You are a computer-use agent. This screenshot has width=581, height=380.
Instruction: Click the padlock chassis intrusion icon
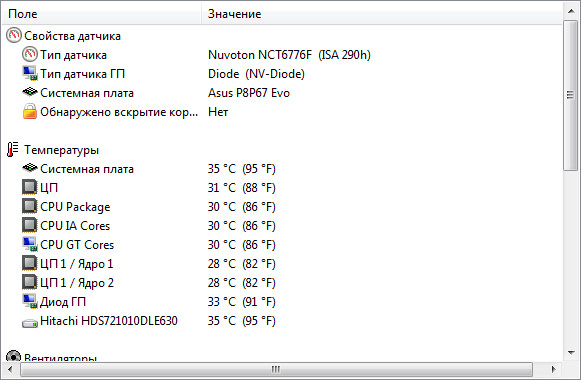[30, 111]
